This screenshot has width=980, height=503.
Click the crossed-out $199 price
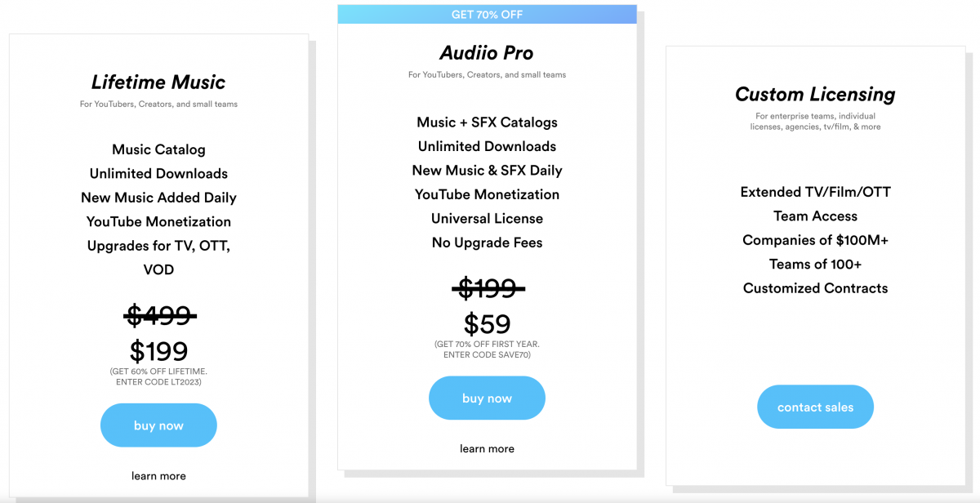click(487, 288)
